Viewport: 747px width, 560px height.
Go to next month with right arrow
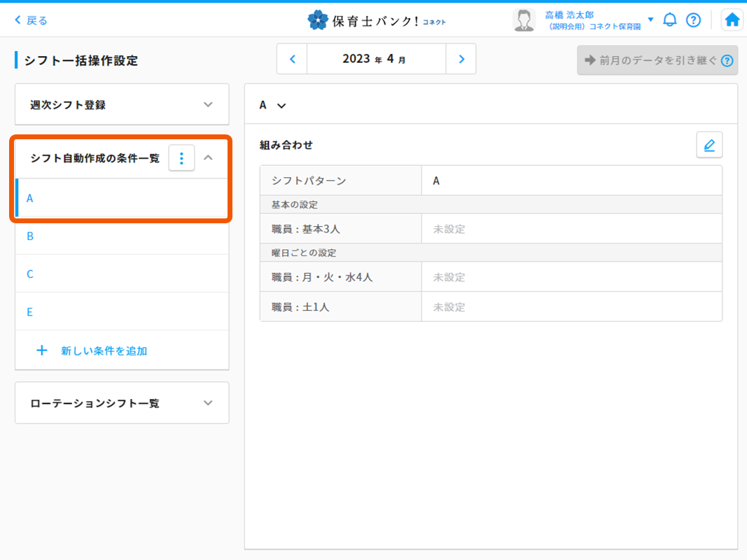[461, 59]
